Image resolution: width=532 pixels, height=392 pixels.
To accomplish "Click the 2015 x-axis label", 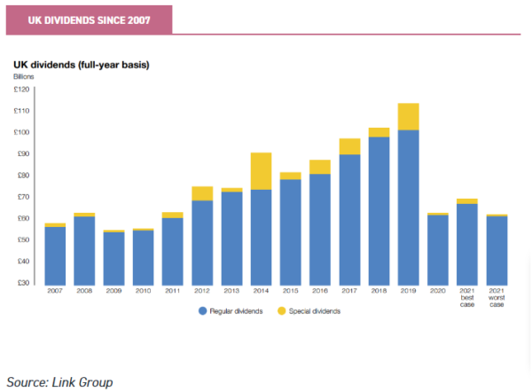I will coord(291,291).
